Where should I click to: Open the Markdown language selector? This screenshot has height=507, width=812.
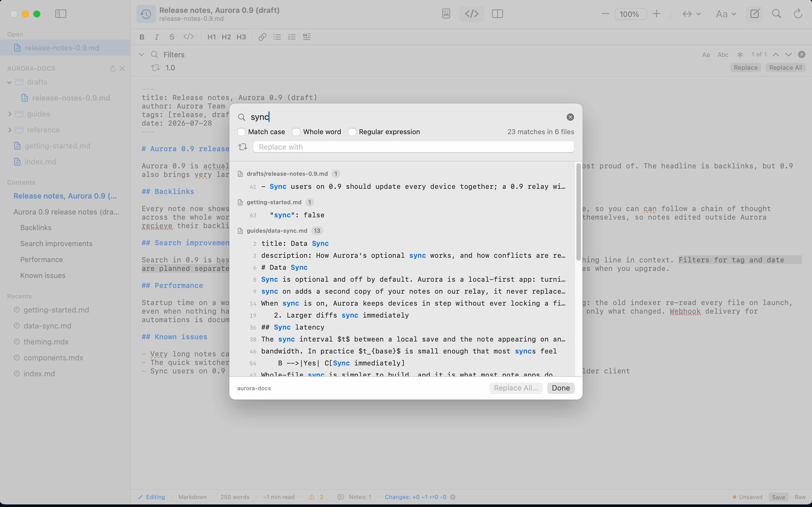coord(192,497)
